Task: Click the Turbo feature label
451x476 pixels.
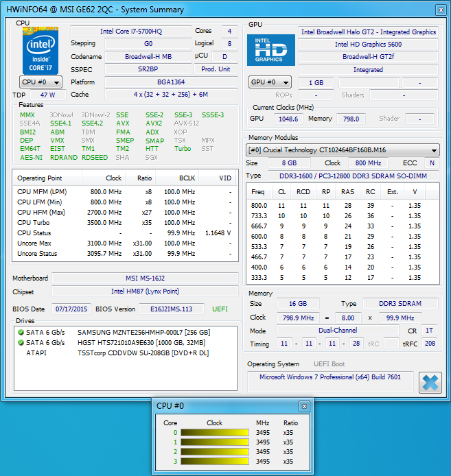Action: pos(183,148)
